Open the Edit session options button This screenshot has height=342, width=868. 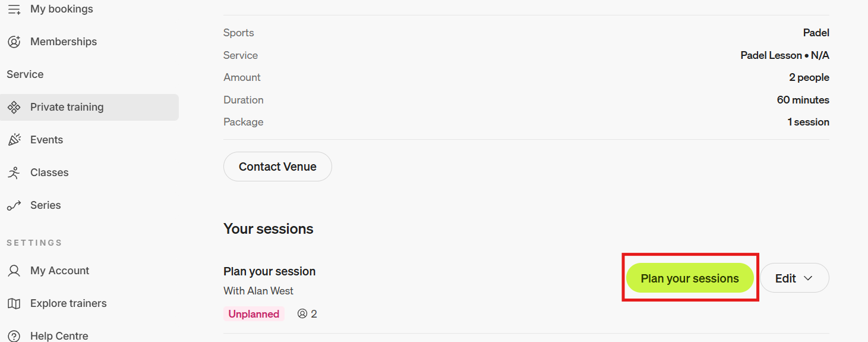click(794, 278)
